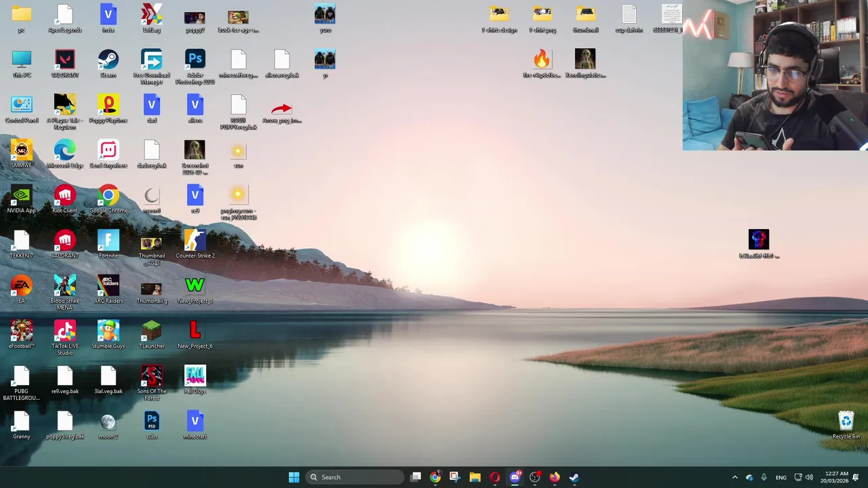The width and height of the screenshot is (868, 488).
Task: Select the insta VEGAS project file
Action: [x=108, y=19]
